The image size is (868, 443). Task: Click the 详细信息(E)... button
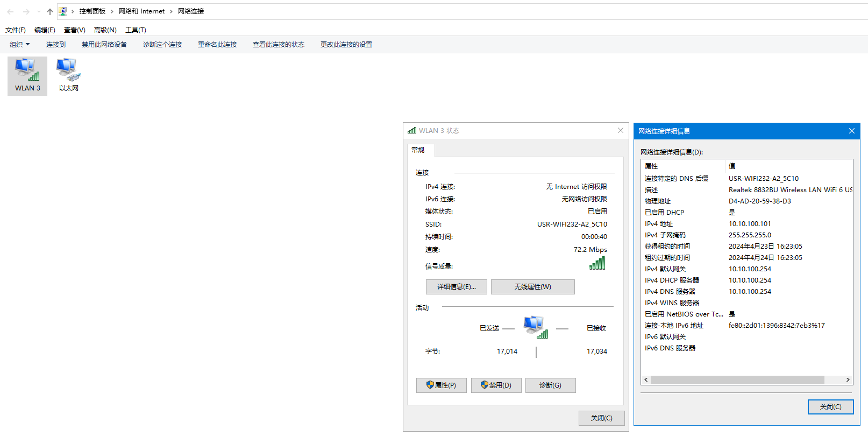(456, 287)
